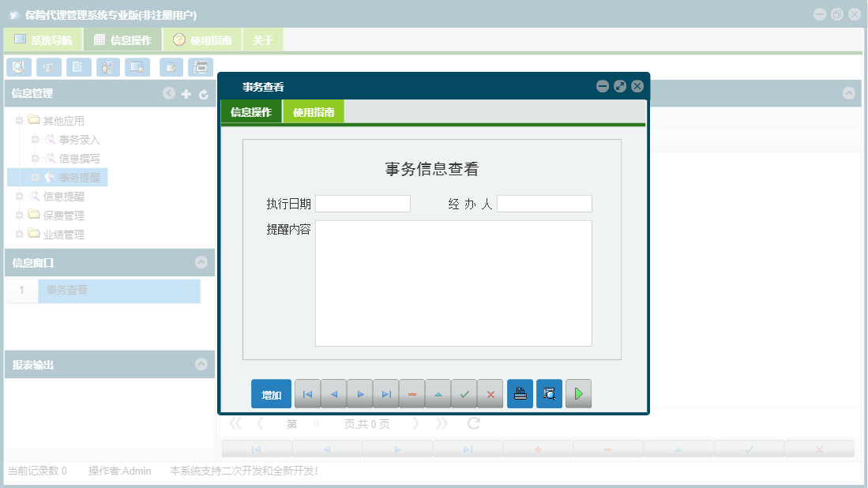
Task: Maximize the 事务查看 dialog
Action: (x=620, y=86)
